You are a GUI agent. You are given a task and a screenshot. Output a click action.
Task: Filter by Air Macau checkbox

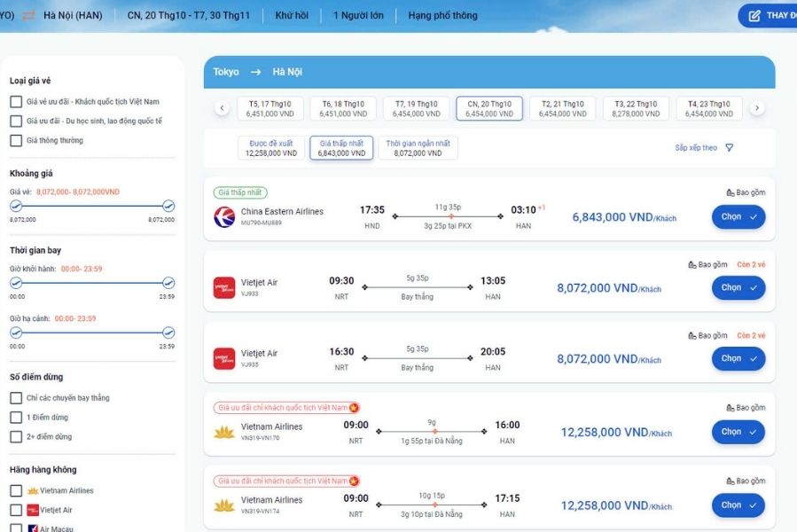16,528
